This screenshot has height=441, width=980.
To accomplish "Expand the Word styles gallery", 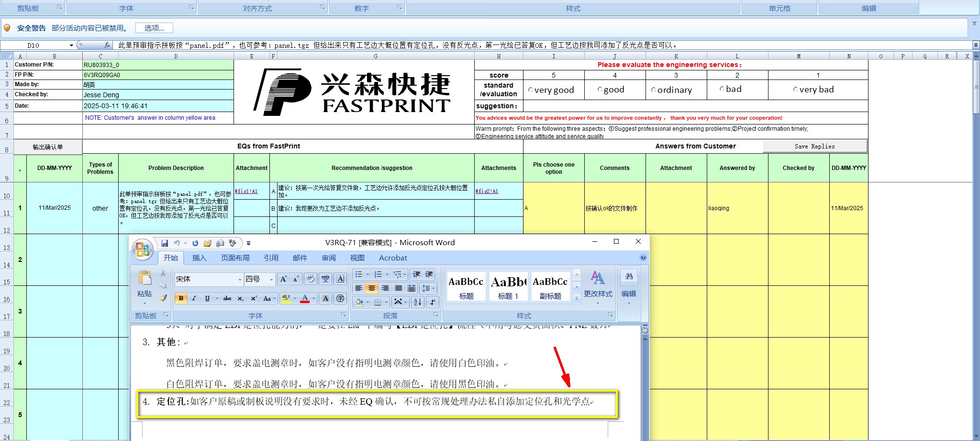I will click(577, 298).
